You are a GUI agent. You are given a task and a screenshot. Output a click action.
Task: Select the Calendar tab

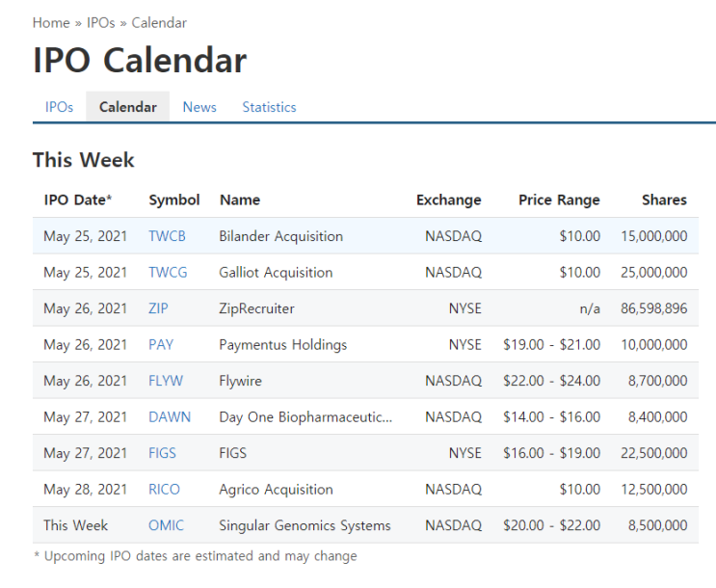click(x=128, y=107)
